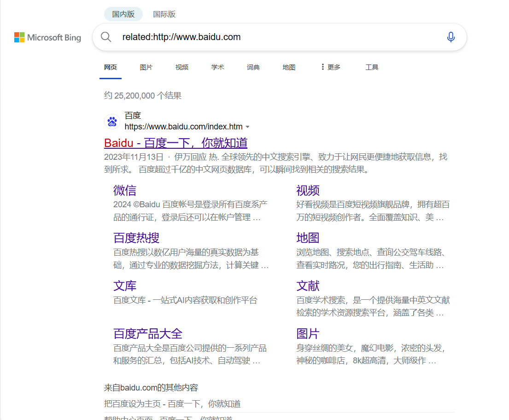Open the three-dot 更多 menu
509x420 pixels.
[330, 67]
